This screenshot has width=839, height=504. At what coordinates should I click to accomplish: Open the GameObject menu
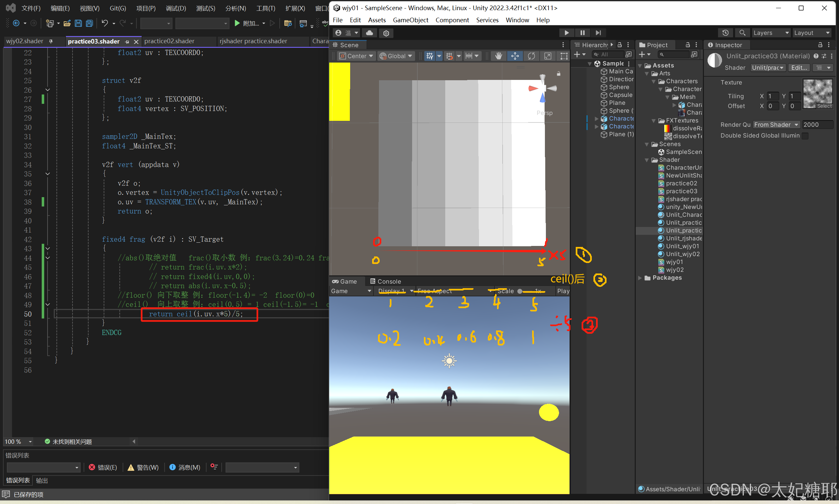tap(410, 20)
